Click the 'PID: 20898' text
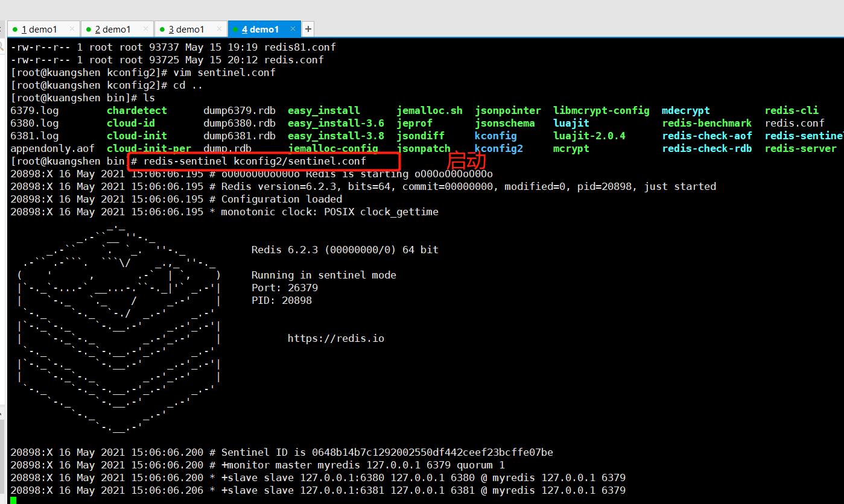The width and height of the screenshot is (844, 504). click(282, 300)
